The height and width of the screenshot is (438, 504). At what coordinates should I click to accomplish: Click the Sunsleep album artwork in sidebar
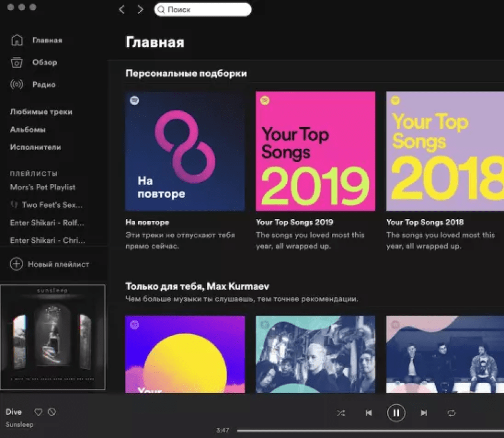[53, 337]
